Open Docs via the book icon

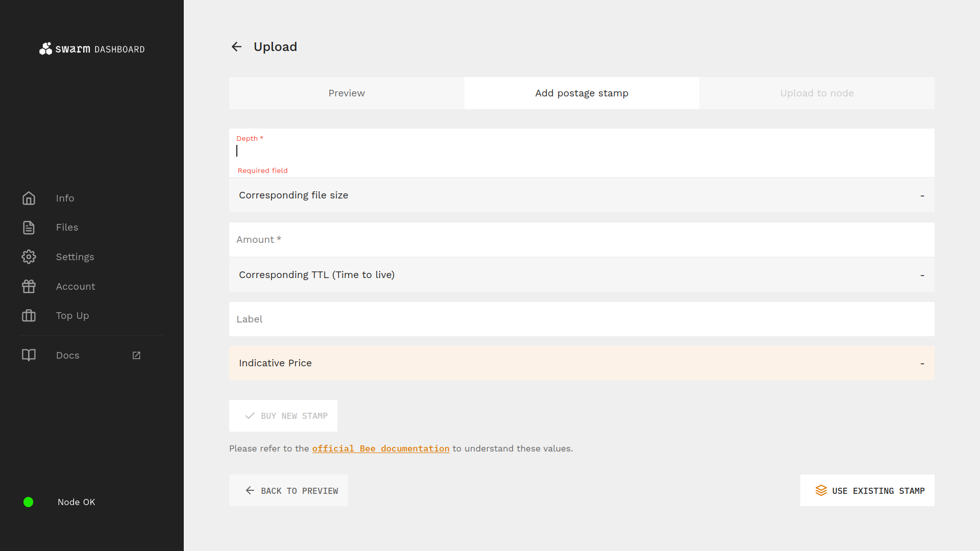click(x=29, y=355)
